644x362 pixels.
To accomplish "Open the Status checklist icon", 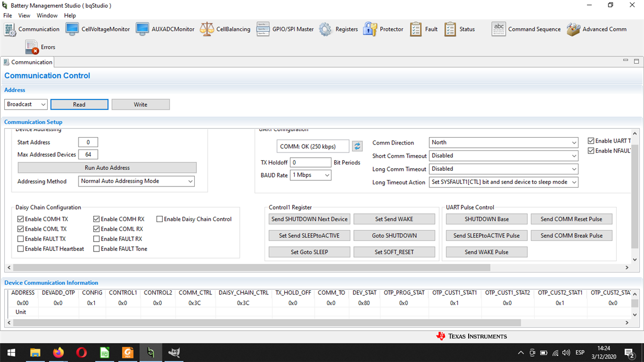I will click(450, 29).
